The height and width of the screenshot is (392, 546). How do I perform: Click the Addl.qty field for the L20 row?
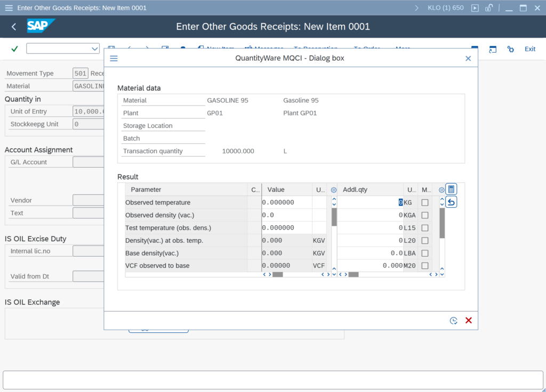pyautogui.click(x=371, y=241)
